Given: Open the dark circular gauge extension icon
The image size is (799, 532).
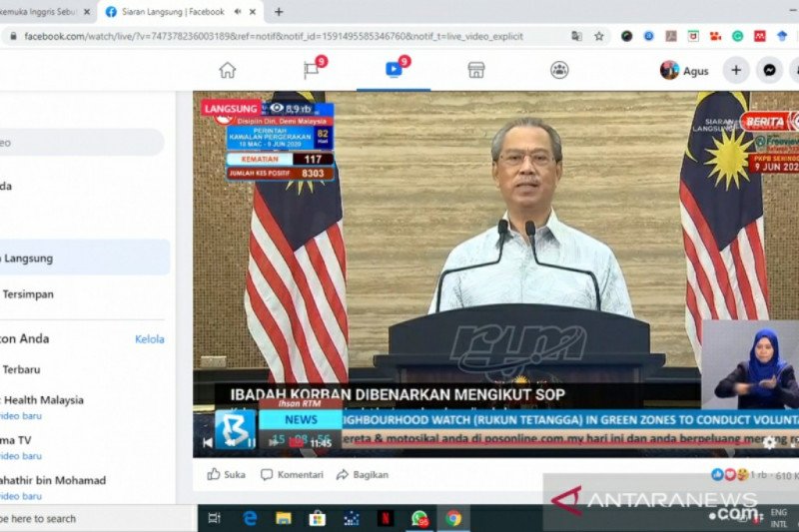Looking at the screenshot, I should [626, 36].
